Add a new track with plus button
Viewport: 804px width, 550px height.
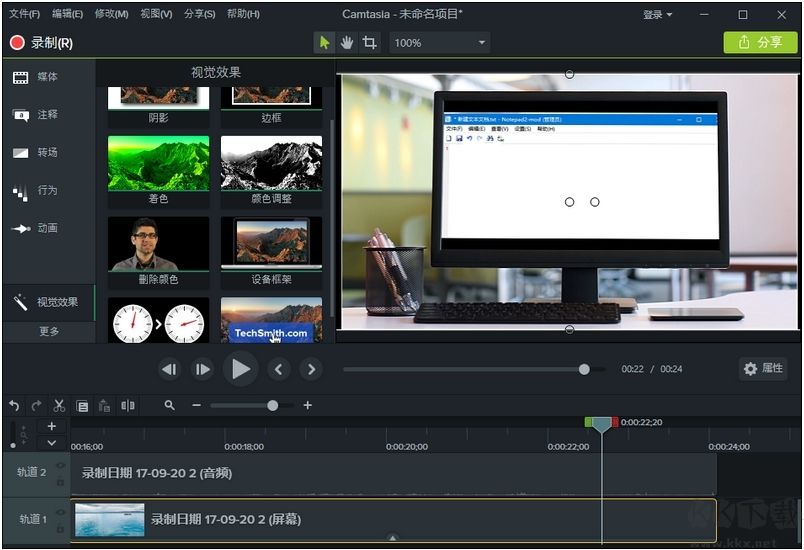[x=52, y=426]
